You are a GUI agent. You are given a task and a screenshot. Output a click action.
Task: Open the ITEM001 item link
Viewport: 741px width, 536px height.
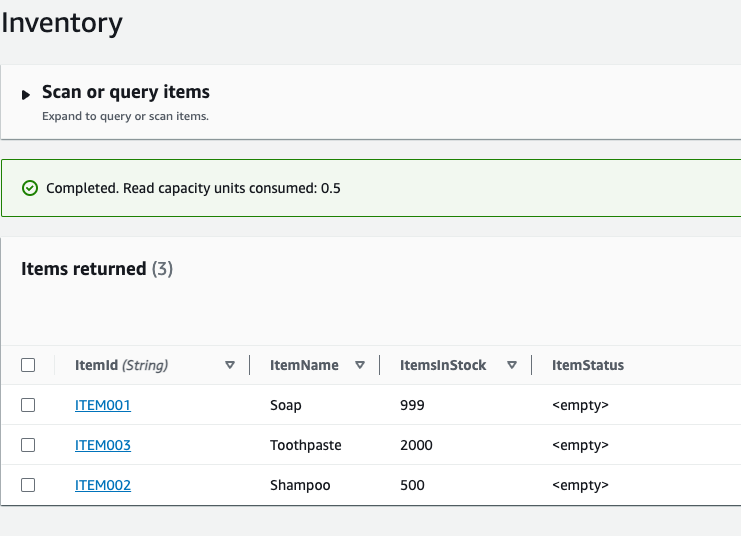103,405
